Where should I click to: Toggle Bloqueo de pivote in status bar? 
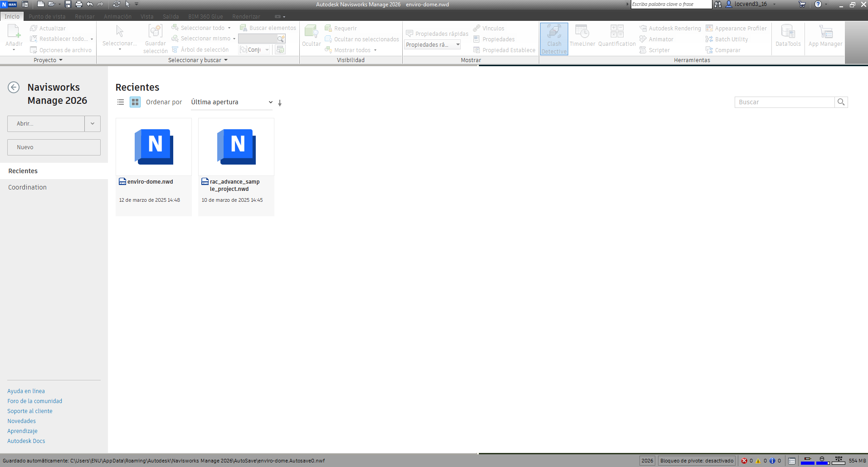697,461
